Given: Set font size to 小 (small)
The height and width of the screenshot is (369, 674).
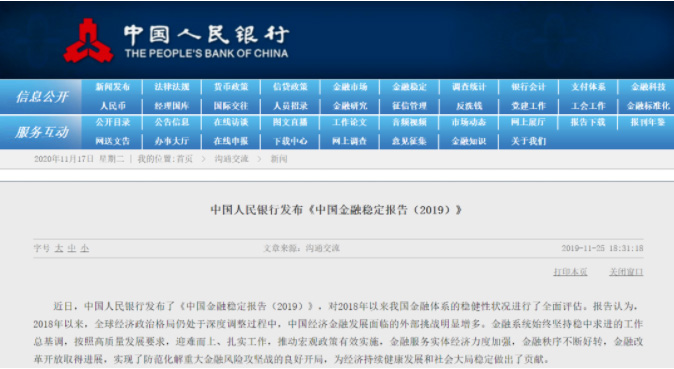Looking at the screenshot, I should pyautogui.click(x=84, y=248).
